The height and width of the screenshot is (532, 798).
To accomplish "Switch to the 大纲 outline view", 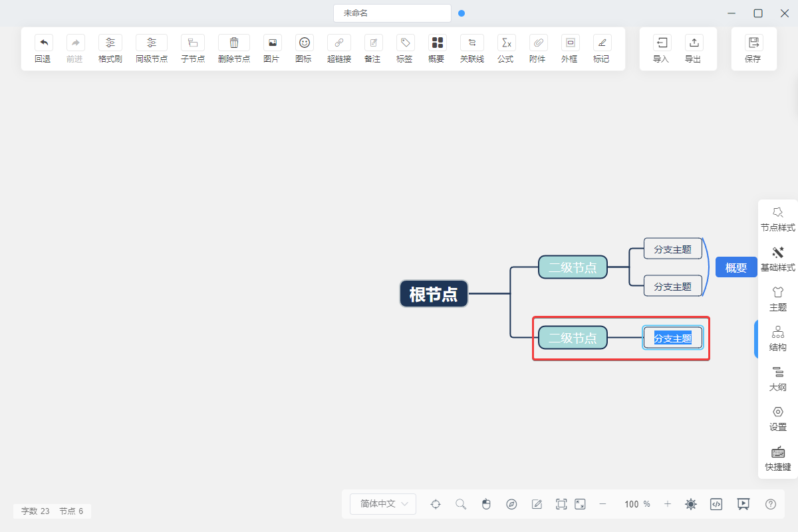I will coord(777,379).
